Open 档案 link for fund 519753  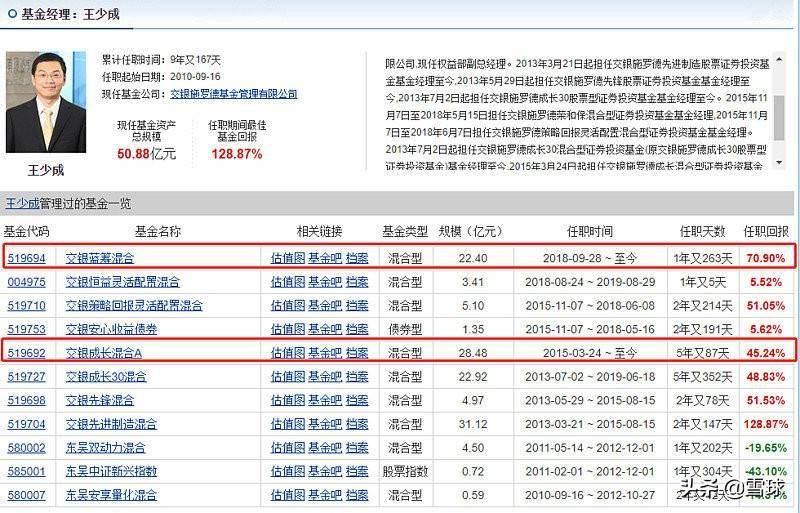pyautogui.click(x=357, y=329)
